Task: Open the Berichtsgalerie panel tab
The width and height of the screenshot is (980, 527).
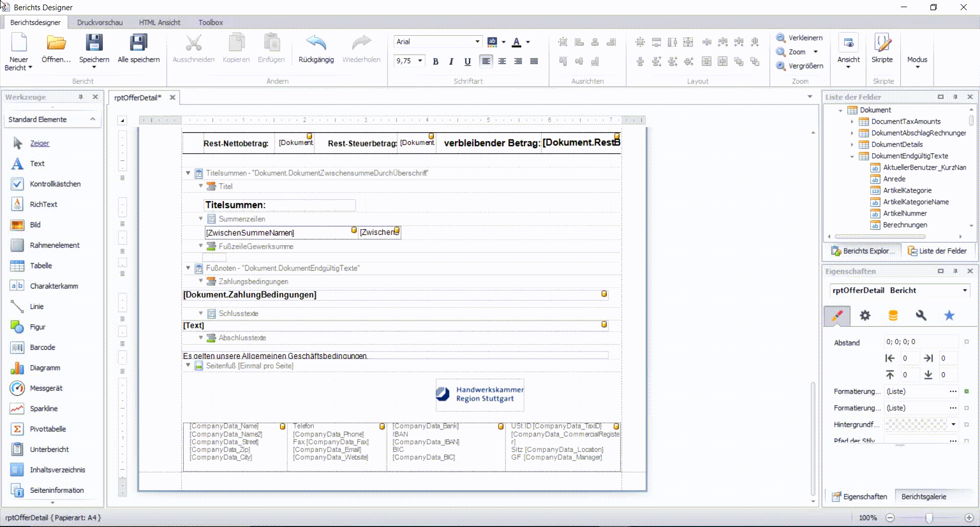Action: pos(923,496)
